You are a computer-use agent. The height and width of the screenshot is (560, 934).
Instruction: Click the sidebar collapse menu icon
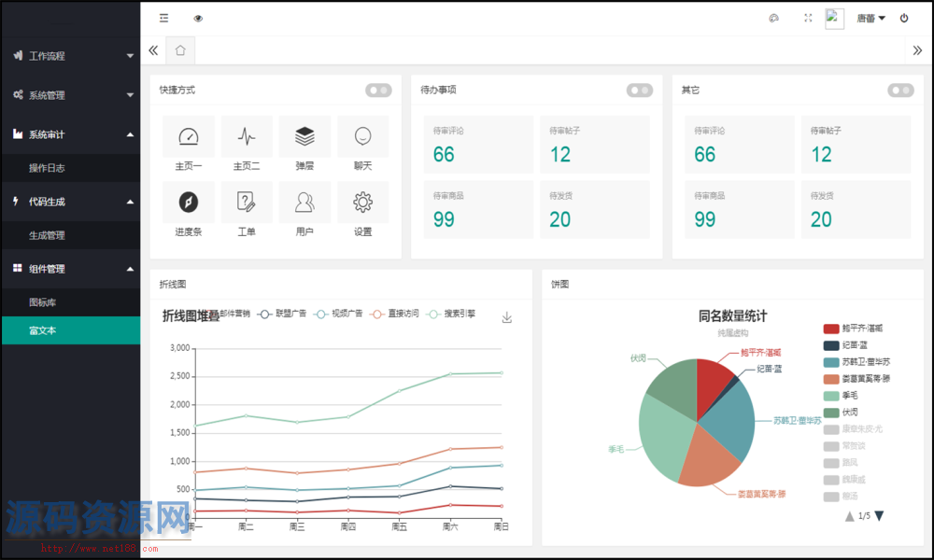(163, 19)
